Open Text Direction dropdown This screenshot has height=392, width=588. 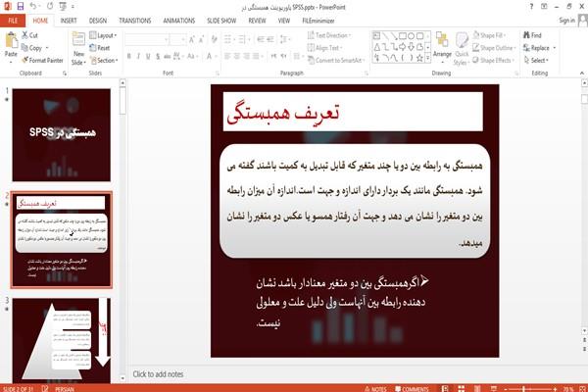tap(329, 35)
